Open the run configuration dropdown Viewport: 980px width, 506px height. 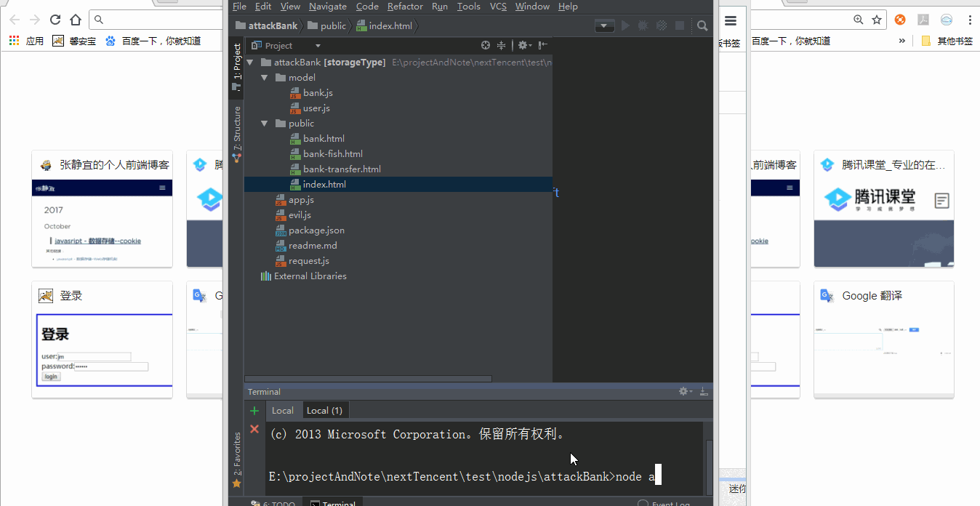pos(605,26)
